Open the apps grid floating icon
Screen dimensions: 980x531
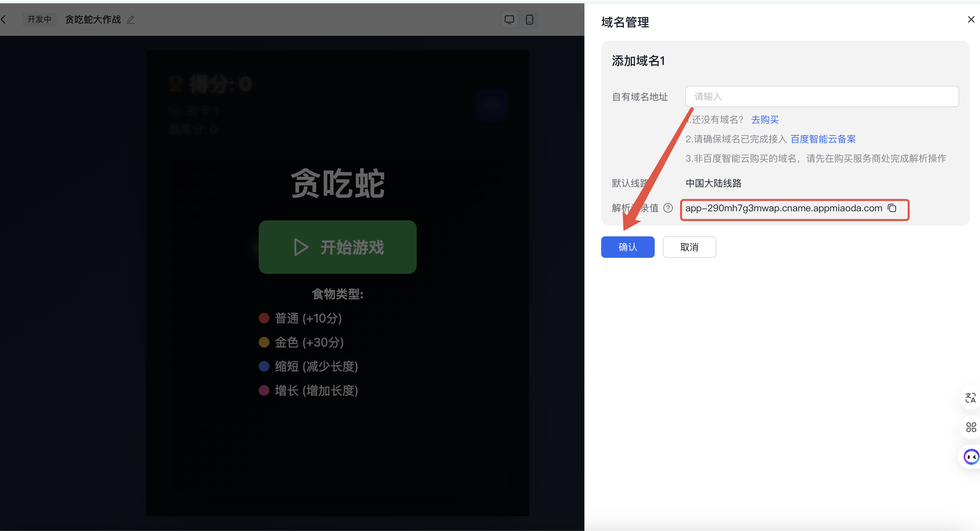tap(971, 427)
